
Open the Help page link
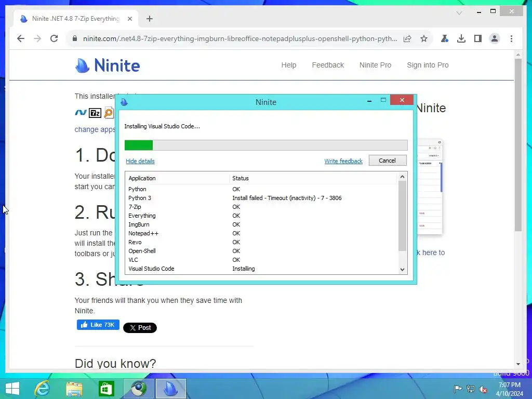289,65
